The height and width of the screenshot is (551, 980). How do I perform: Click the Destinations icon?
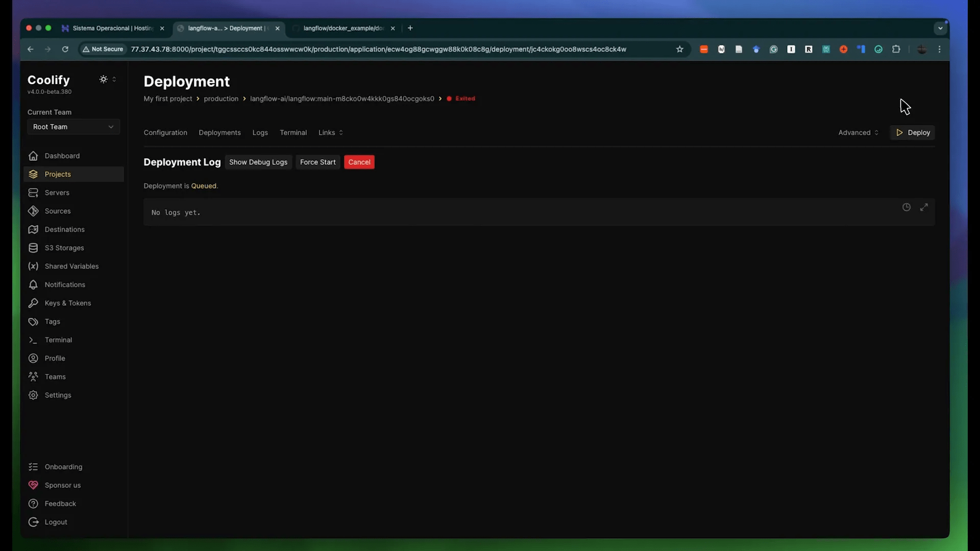click(x=33, y=229)
